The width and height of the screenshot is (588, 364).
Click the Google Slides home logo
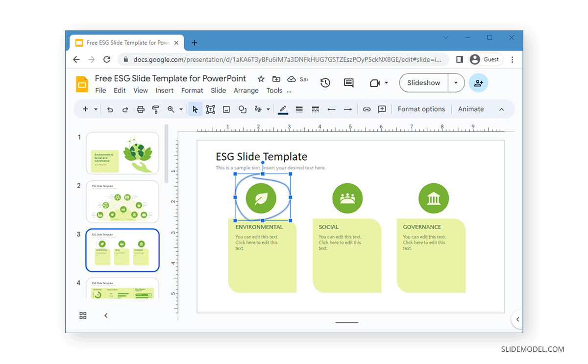pyautogui.click(x=82, y=84)
